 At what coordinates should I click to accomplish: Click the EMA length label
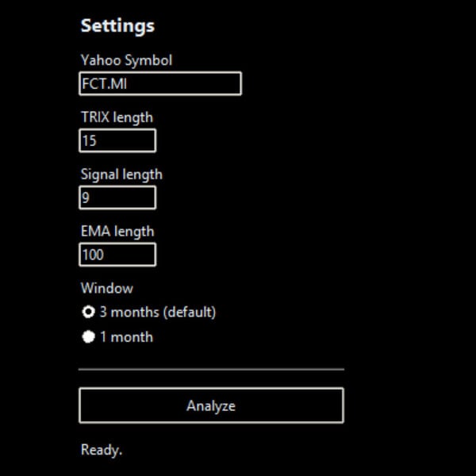click(117, 232)
